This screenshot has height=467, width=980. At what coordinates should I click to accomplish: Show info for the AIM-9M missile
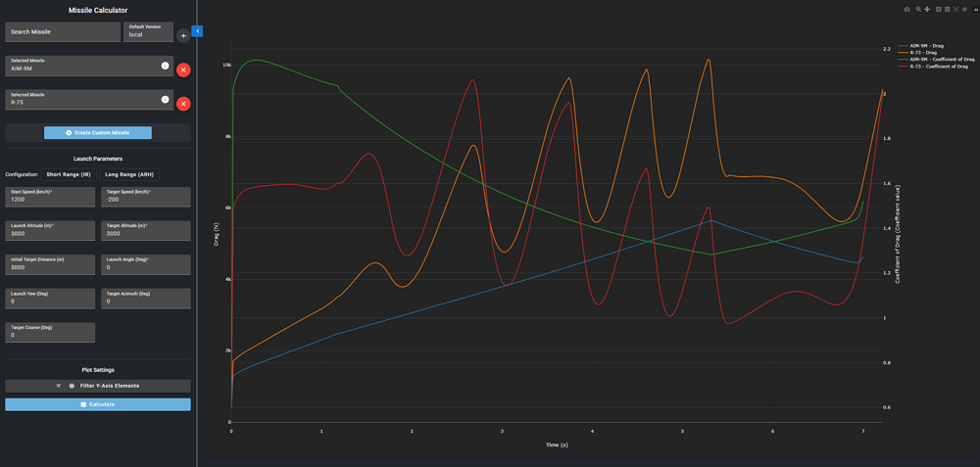coord(165,66)
